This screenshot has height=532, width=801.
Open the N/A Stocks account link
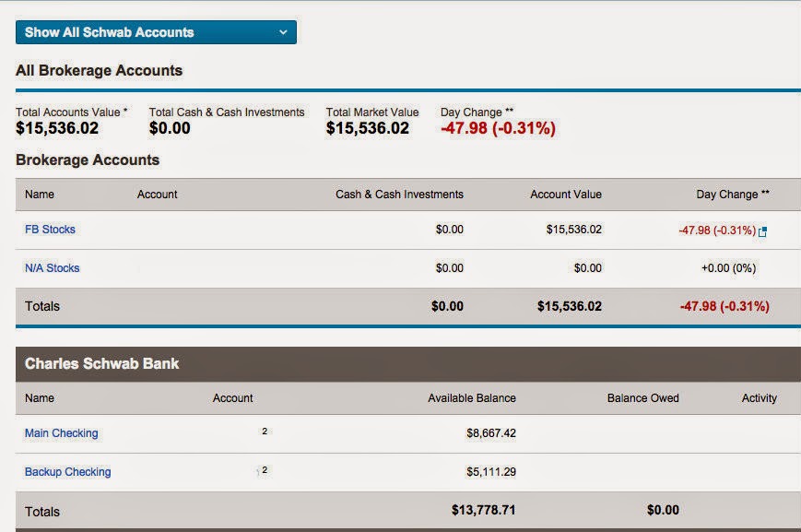click(53, 268)
